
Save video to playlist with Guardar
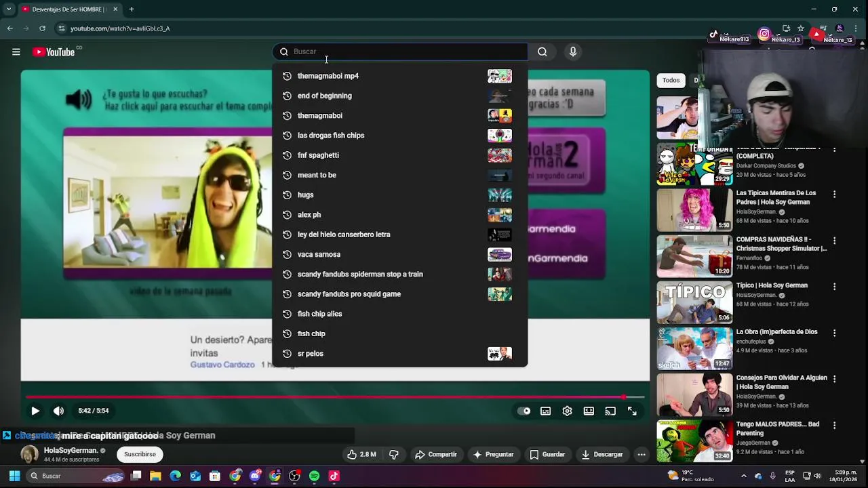coord(547,454)
